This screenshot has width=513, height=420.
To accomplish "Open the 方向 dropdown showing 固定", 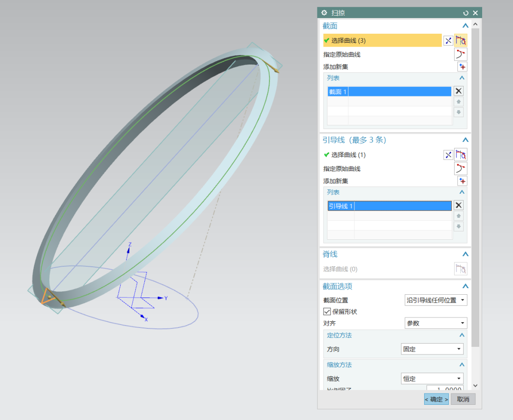I will pyautogui.click(x=432, y=349).
